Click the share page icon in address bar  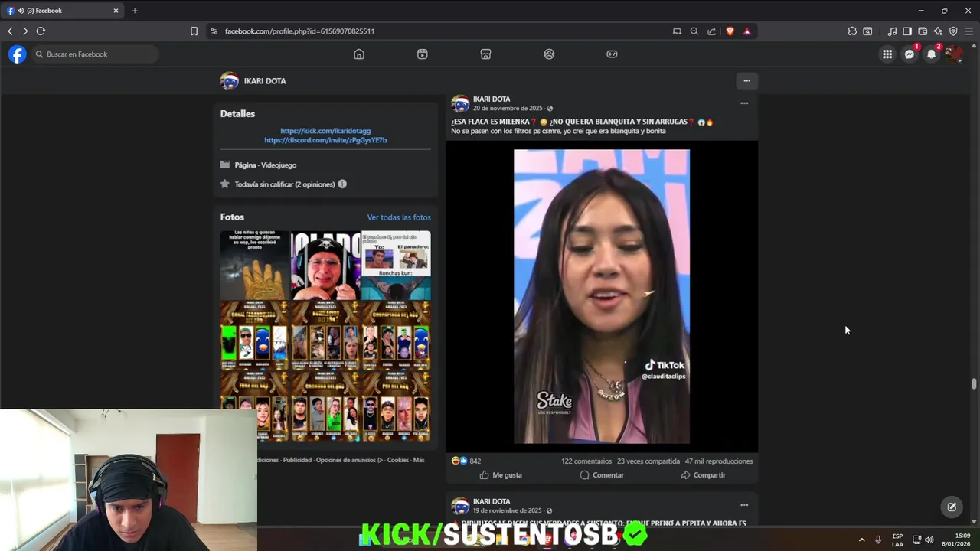click(711, 31)
